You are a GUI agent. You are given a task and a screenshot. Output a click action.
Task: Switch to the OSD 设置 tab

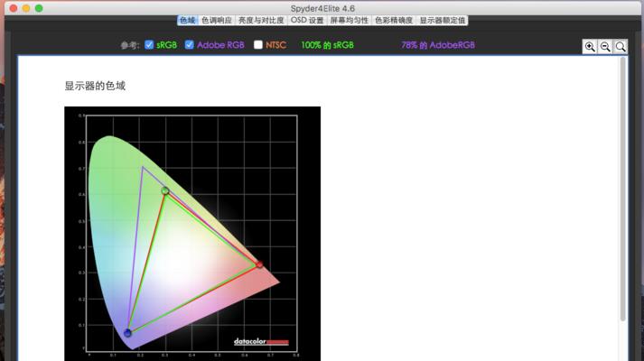tap(307, 20)
